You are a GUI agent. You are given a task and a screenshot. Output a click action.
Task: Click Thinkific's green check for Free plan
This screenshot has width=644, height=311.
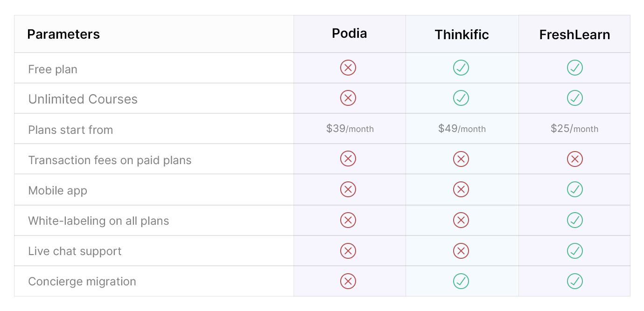tap(461, 68)
